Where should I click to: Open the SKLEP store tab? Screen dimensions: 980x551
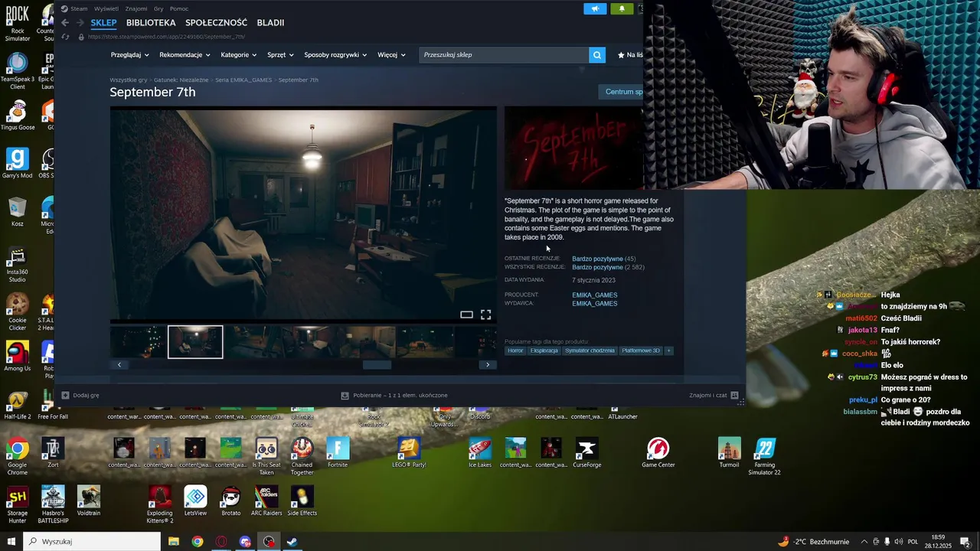click(x=103, y=23)
